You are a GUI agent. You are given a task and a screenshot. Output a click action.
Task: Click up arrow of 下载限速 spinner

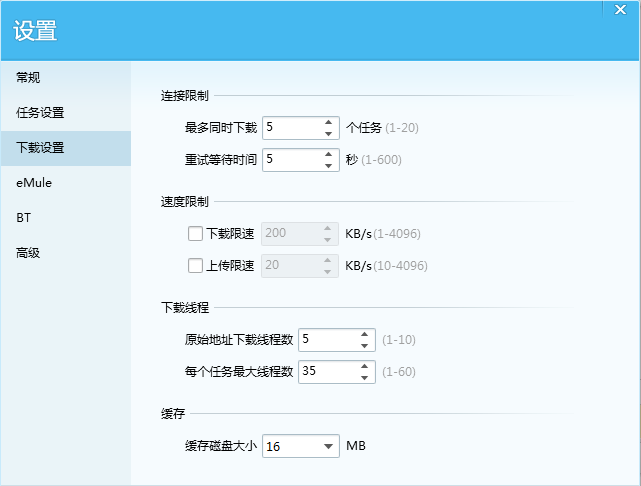click(x=327, y=228)
